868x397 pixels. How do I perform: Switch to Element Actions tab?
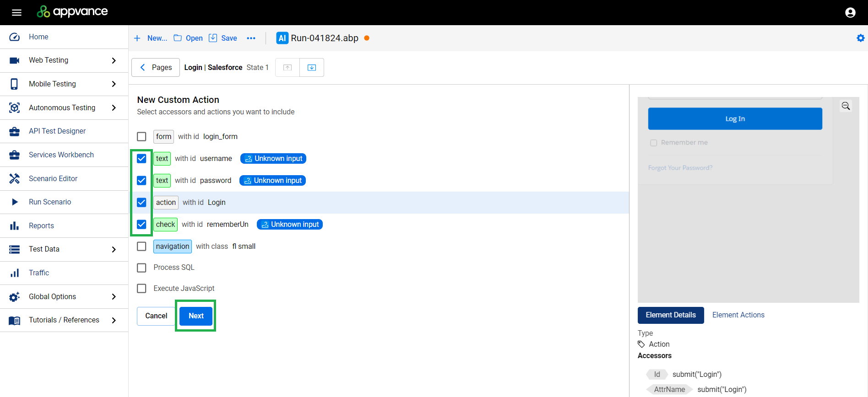[738, 315]
